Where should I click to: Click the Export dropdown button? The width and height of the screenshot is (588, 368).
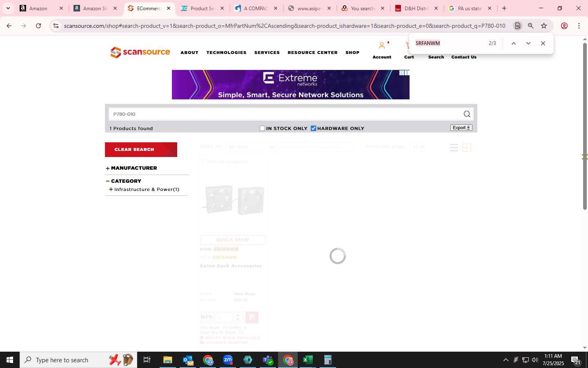[461, 128]
